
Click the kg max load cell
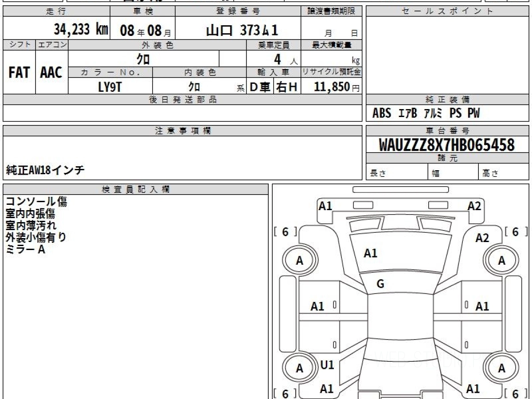coord(332,59)
